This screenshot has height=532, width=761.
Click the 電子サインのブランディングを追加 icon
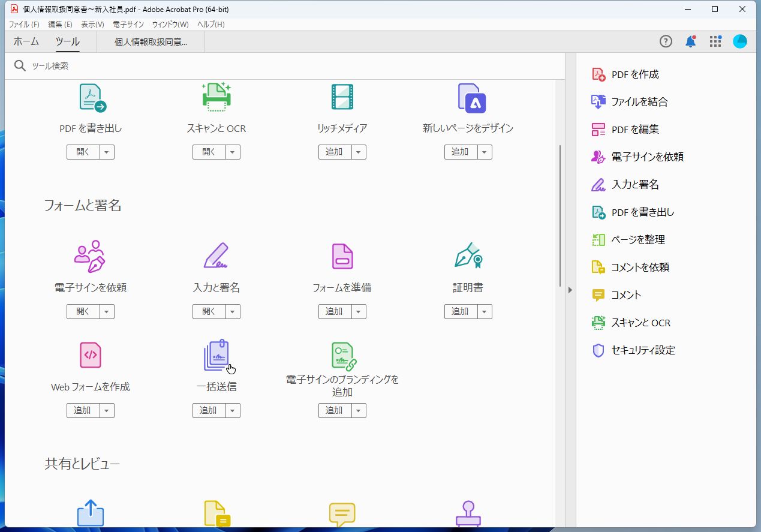(x=342, y=356)
